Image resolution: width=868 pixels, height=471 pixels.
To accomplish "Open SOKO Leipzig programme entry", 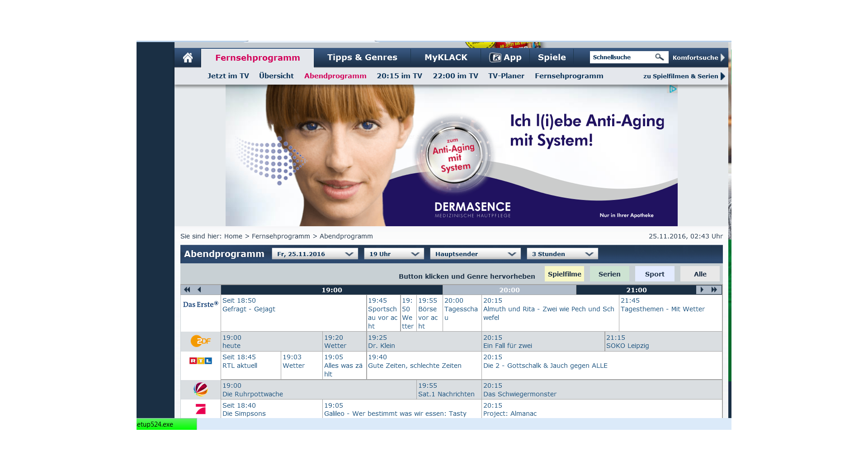I will pos(663,342).
